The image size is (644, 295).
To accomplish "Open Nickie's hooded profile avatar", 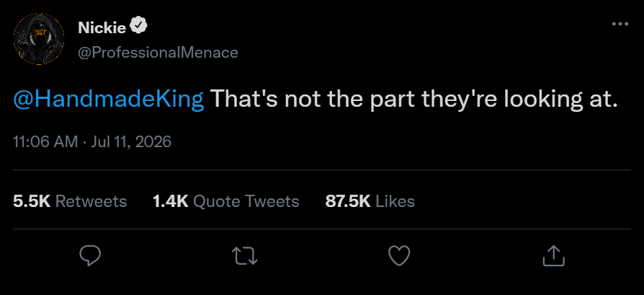I will pyautogui.click(x=39, y=39).
